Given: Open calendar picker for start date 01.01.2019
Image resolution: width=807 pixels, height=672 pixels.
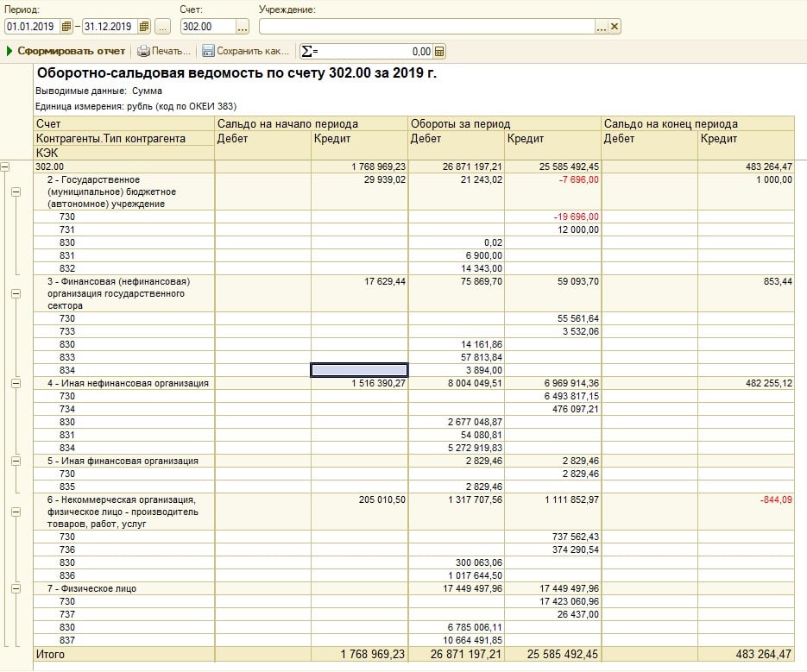Looking at the screenshot, I should pyautogui.click(x=66, y=27).
